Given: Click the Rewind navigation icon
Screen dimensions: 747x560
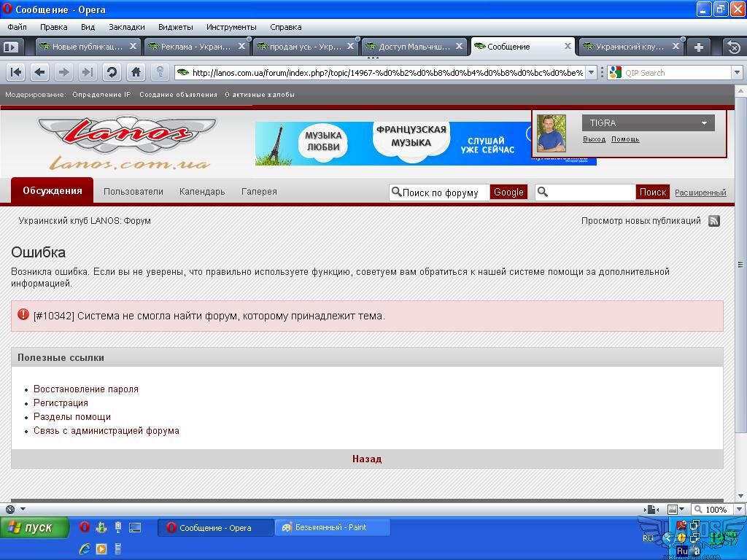Looking at the screenshot, I should point(16,72).
